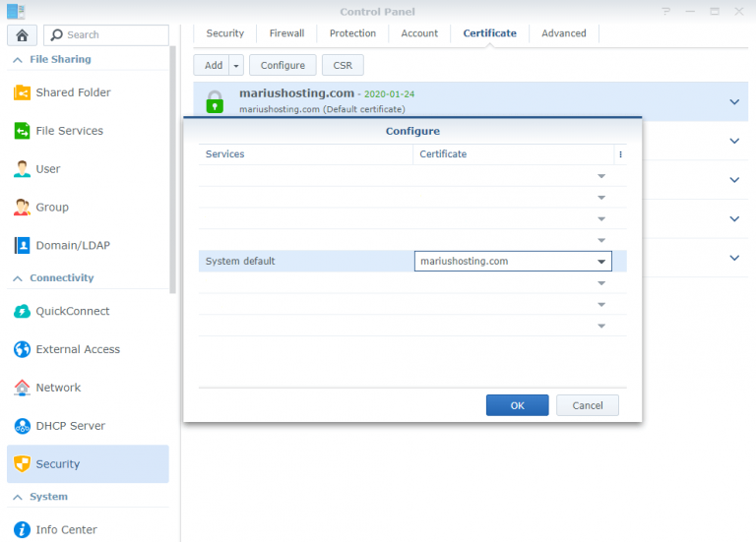Collapse the Connectivity section

pos(18,278)
